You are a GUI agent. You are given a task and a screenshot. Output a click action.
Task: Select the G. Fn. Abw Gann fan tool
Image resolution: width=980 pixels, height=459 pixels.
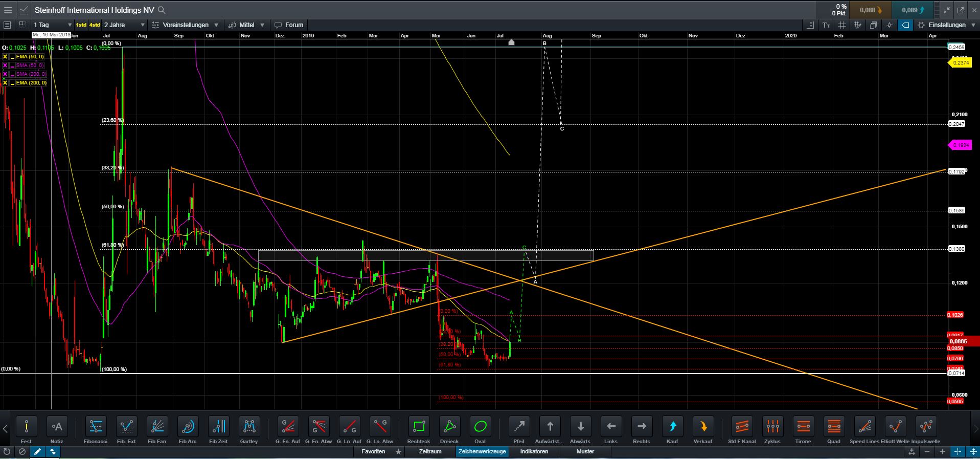[x=318, y=426]
